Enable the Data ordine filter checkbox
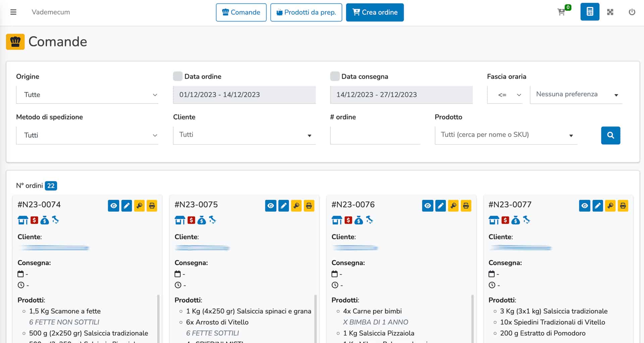The height and width of the screenshot is (343, 644). [177, 76]
